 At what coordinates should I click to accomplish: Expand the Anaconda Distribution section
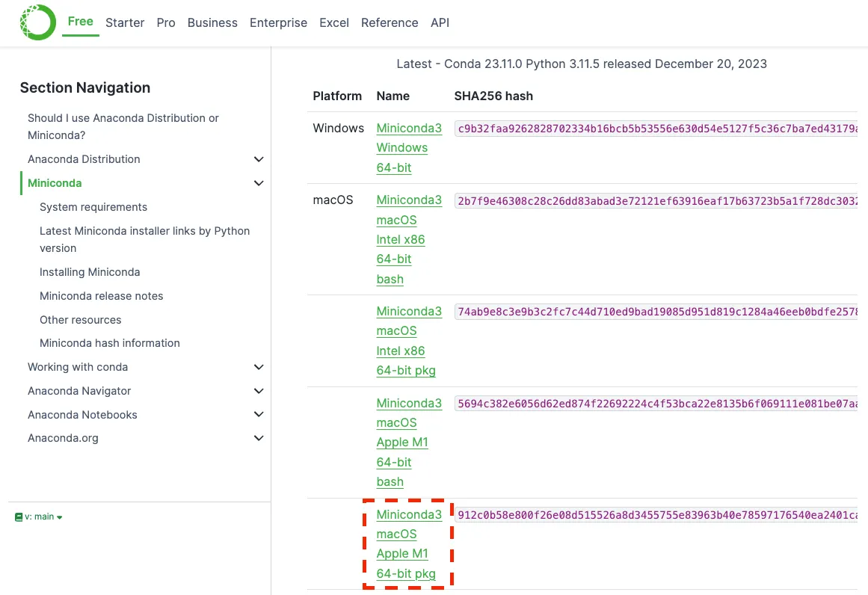(259, 159)
